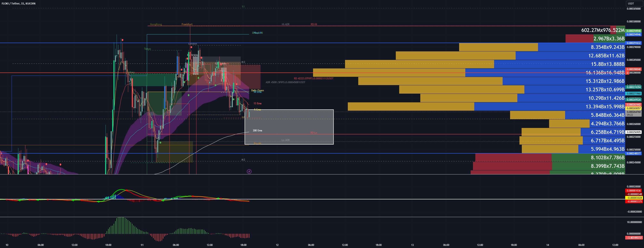Click the 8.399Bx7.743B volume row
The width and height of the screenshot is (644, 248).
click(549, 166)
